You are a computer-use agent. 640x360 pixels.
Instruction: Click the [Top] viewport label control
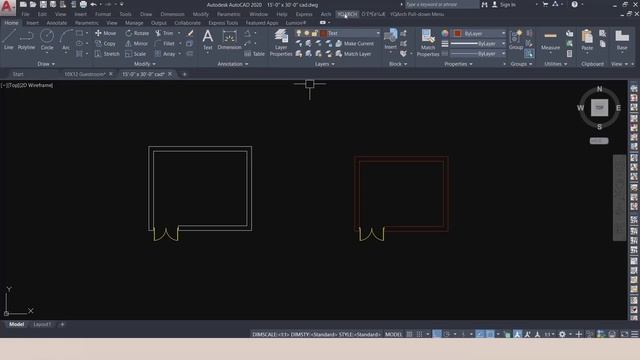[13, 85]
